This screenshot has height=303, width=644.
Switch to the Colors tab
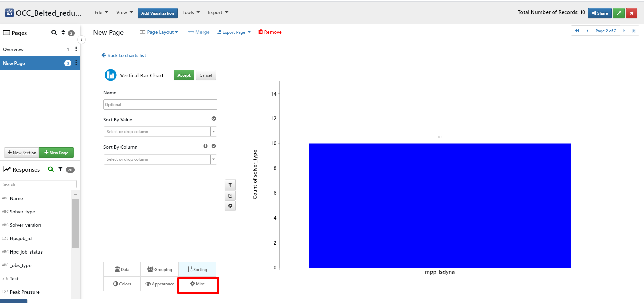[122, 284]
